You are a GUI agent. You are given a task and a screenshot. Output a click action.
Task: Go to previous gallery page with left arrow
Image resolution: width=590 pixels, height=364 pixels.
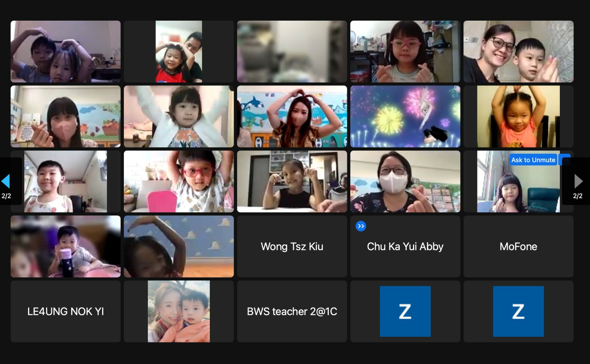6,181
